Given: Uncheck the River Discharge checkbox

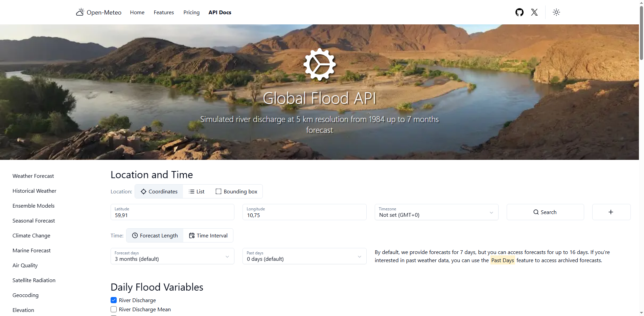Looking at the screenshot, I should pyautogui.click(x=114, y=300).
